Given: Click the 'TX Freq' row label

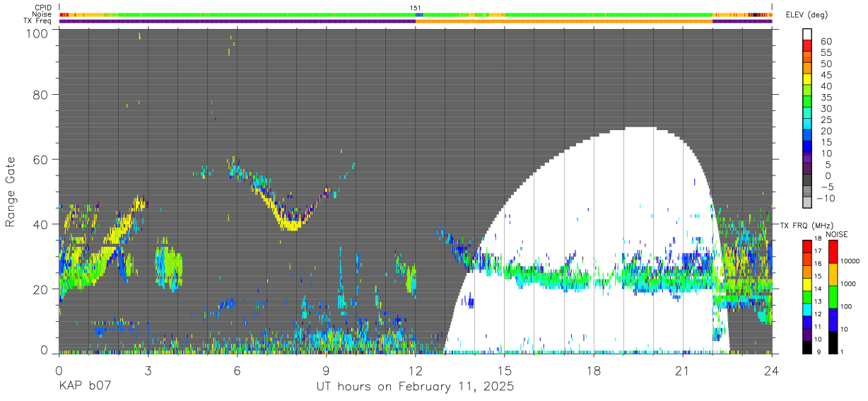Looking at the screenshot, I should coord(38,21).
